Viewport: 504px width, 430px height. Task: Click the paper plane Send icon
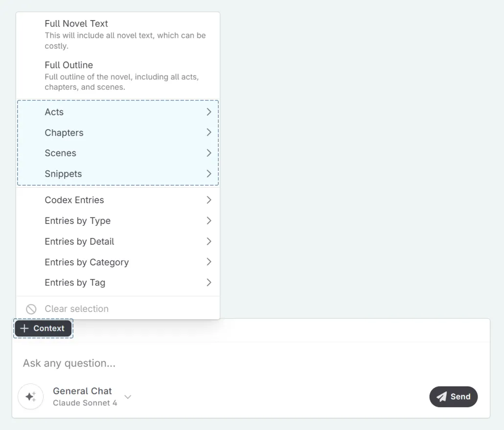(x=442, y=397)
